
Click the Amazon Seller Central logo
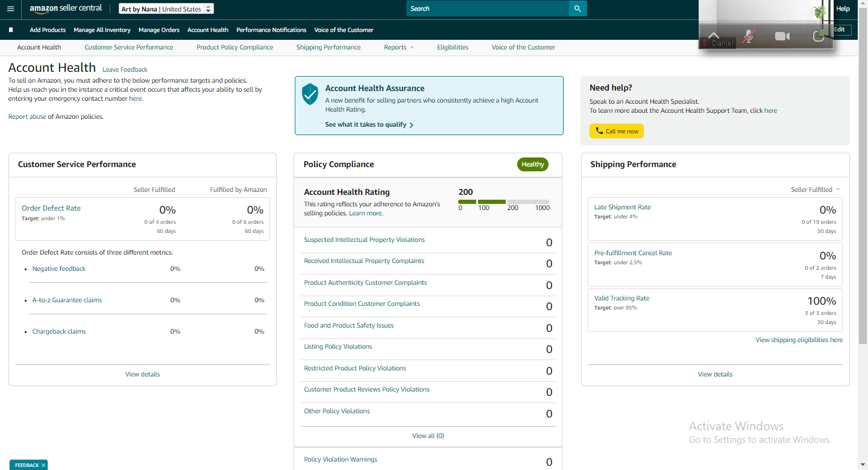tap(66, 8)
